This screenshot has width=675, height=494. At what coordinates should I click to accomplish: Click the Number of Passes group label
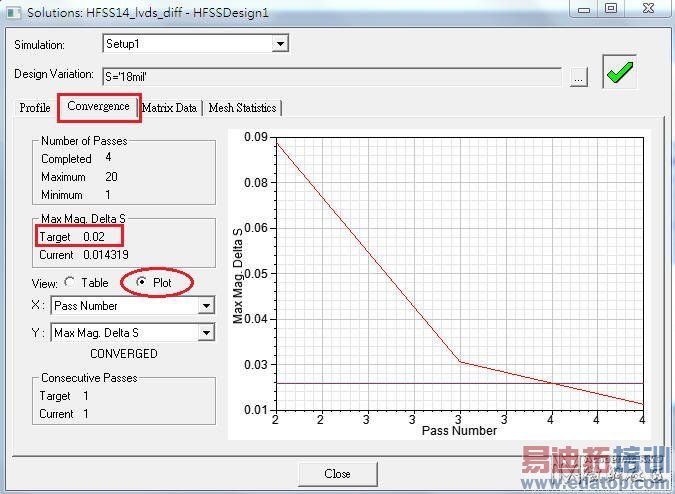tap(84, 141)
